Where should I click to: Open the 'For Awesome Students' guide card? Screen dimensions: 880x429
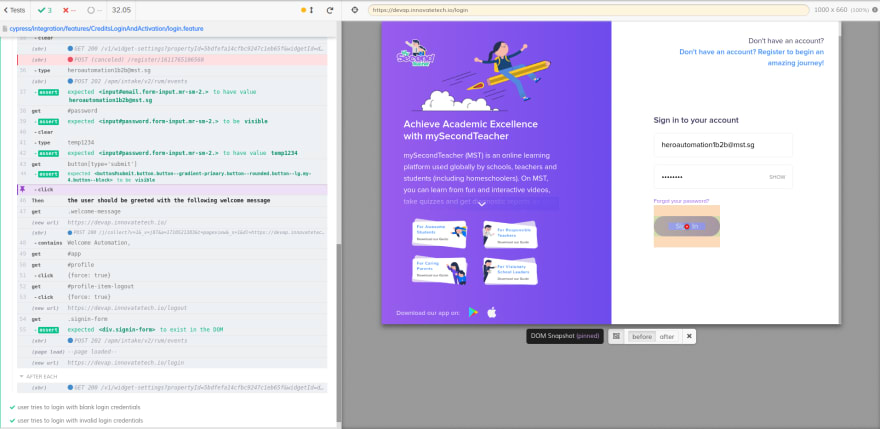[439, 233]
